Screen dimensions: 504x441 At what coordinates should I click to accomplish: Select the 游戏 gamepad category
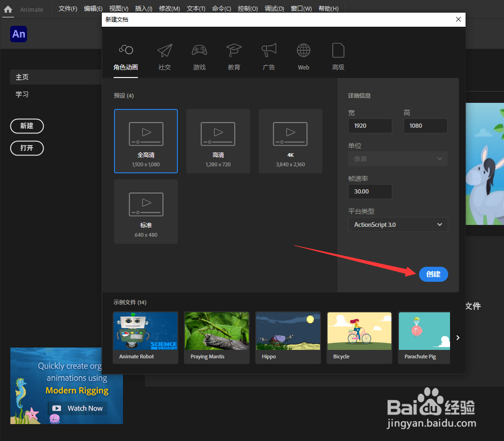click(x=199, y=57)
